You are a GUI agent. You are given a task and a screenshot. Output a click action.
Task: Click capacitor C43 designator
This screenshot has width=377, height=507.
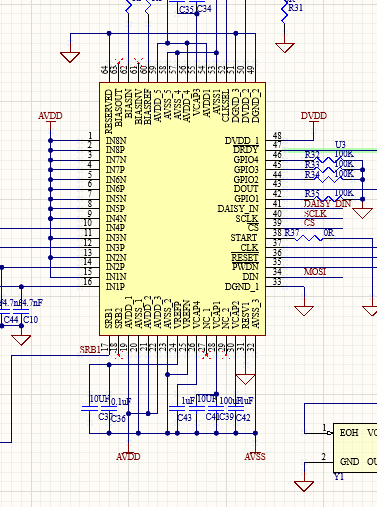pyautogui.click(x=184, y=417)
